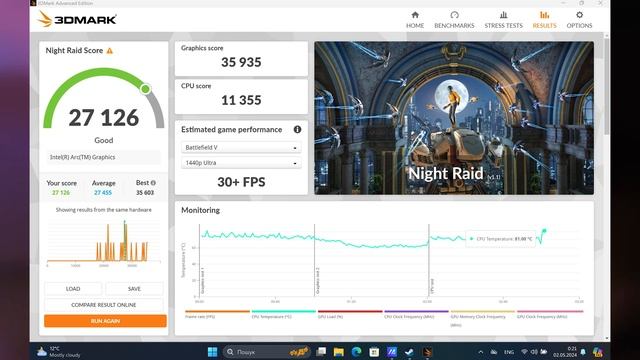The image size is (640, 360).
Task: Open File Explorer from taskbar
Action: click(338, 352)
